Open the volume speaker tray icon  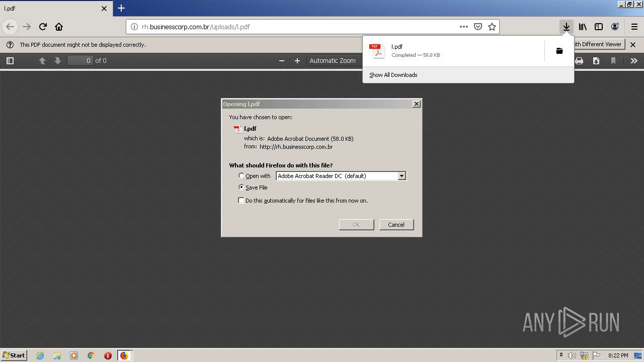point(572,355)
